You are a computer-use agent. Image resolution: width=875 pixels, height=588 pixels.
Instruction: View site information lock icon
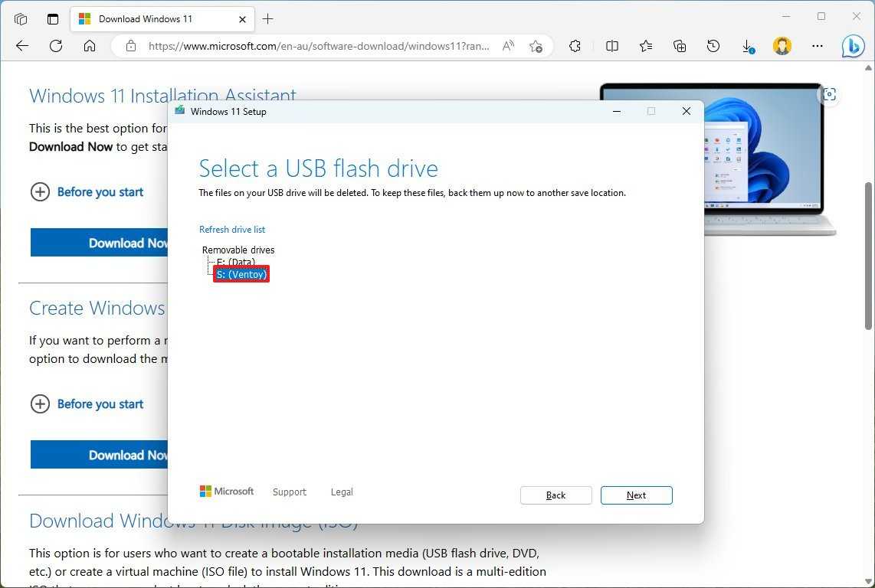point(130,46)
